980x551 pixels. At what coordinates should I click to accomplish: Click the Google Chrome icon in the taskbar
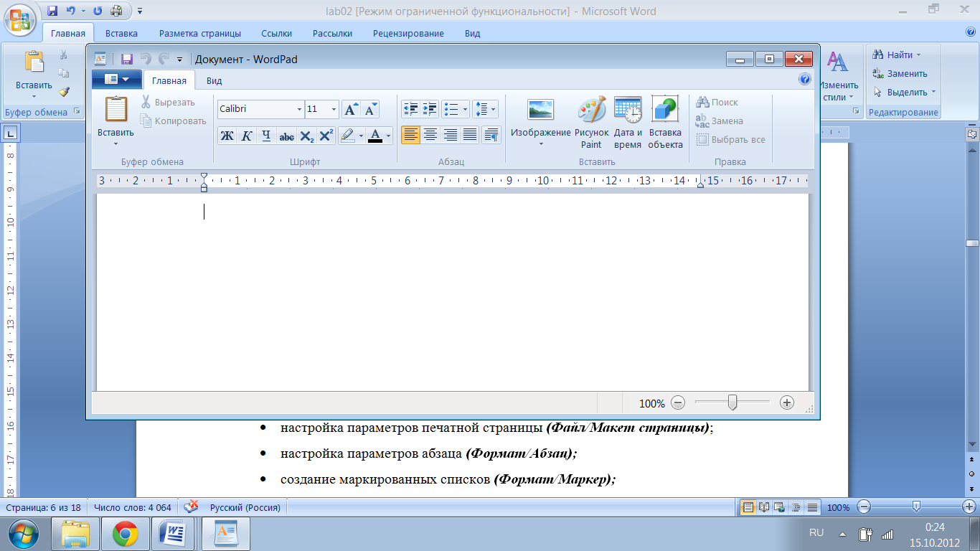pos(126,534)
